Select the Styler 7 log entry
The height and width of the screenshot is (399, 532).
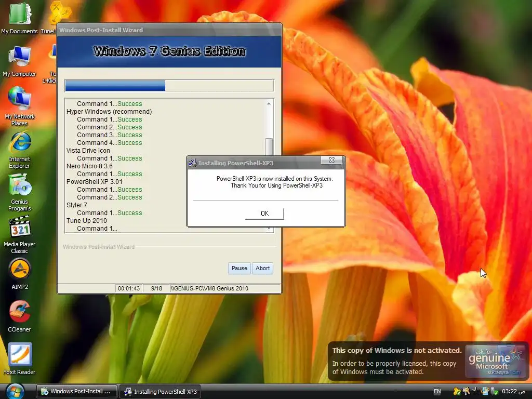[x=77, y=205]
